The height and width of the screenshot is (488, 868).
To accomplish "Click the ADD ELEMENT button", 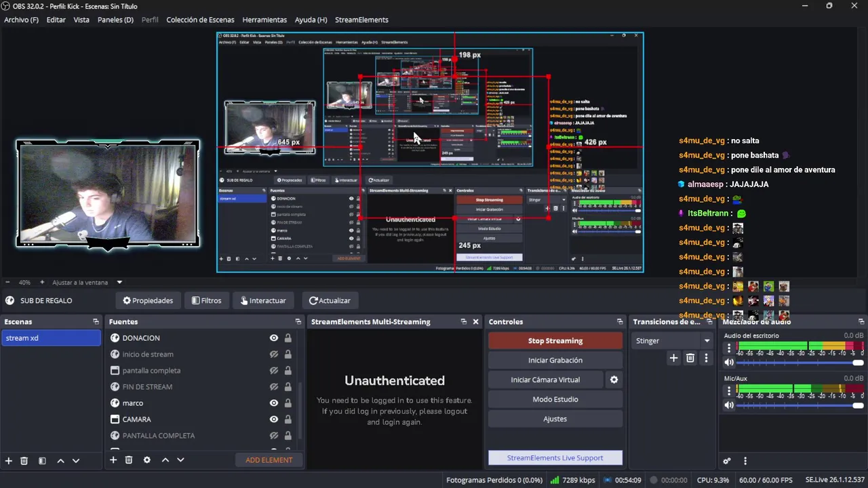I will 269,460.
